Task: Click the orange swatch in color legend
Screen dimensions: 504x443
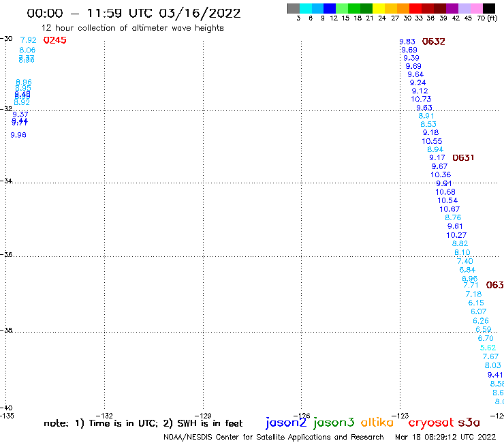Action: click(403, 8)
